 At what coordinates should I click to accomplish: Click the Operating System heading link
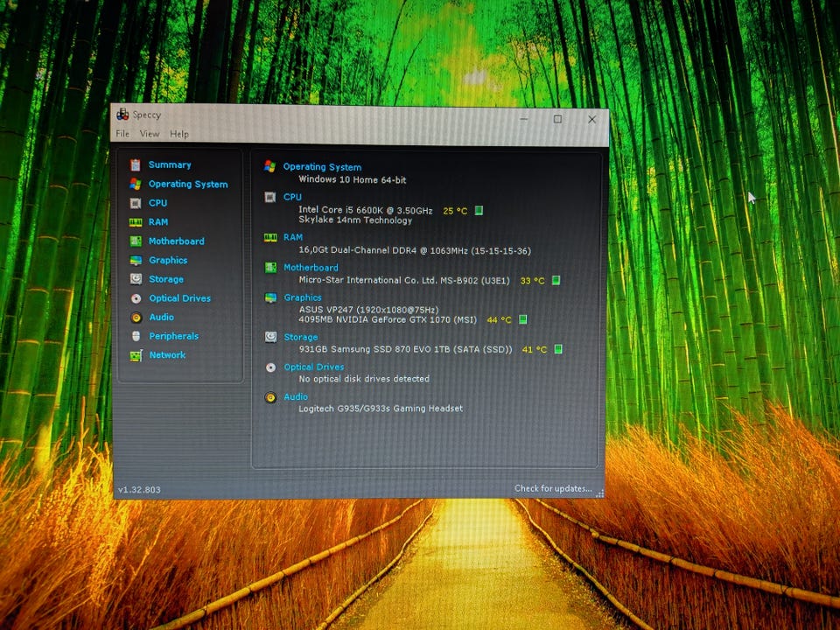[322, 166]
